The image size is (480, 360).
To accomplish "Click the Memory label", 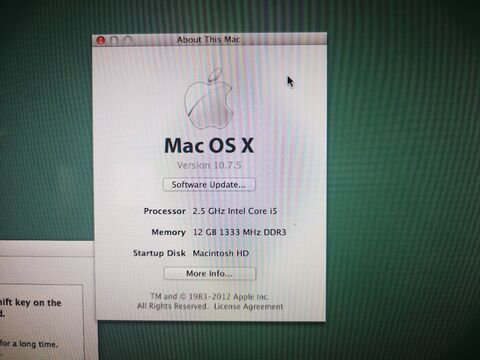I will (x=169, y=232).
